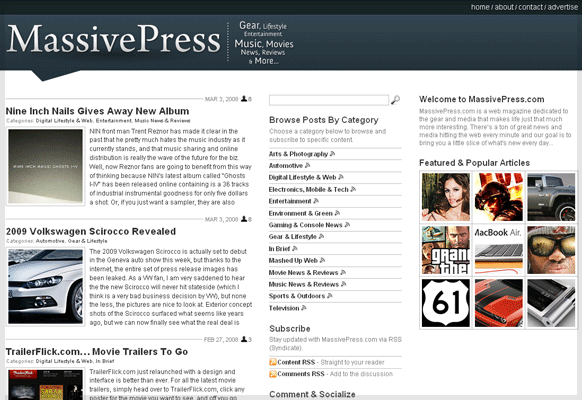Browse the Environment & Green category

click(301, 213)
